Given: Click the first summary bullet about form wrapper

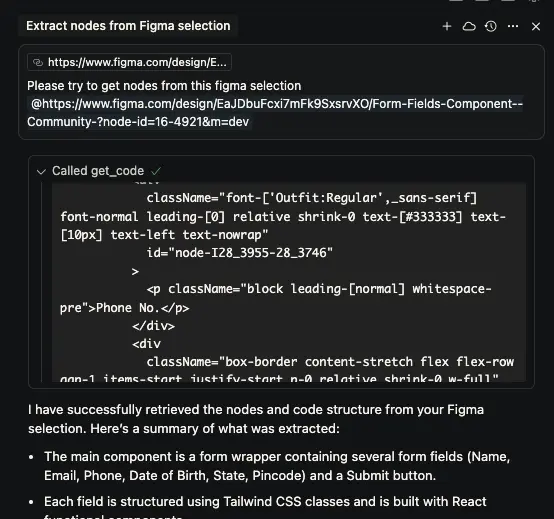Looking at the screenshot, I should click(x=277, y=466).
